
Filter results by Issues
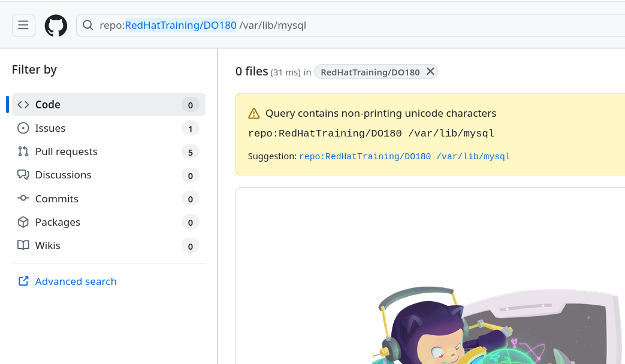click(50, 128)
